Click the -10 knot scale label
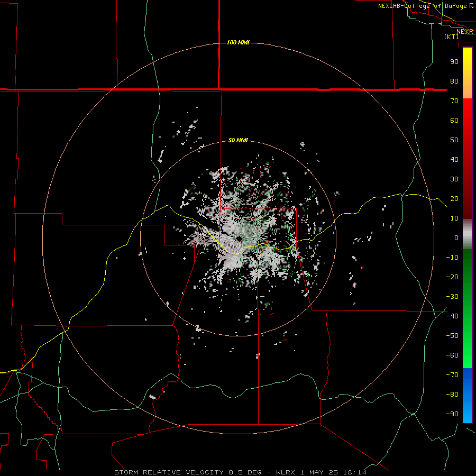 [x=452, y=258]
